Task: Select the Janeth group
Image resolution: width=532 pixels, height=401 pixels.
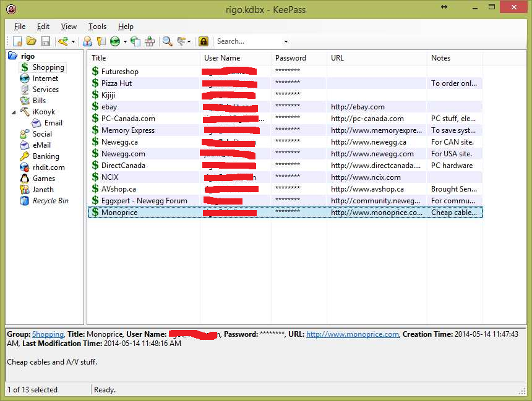Action: (x=43, y=190)
